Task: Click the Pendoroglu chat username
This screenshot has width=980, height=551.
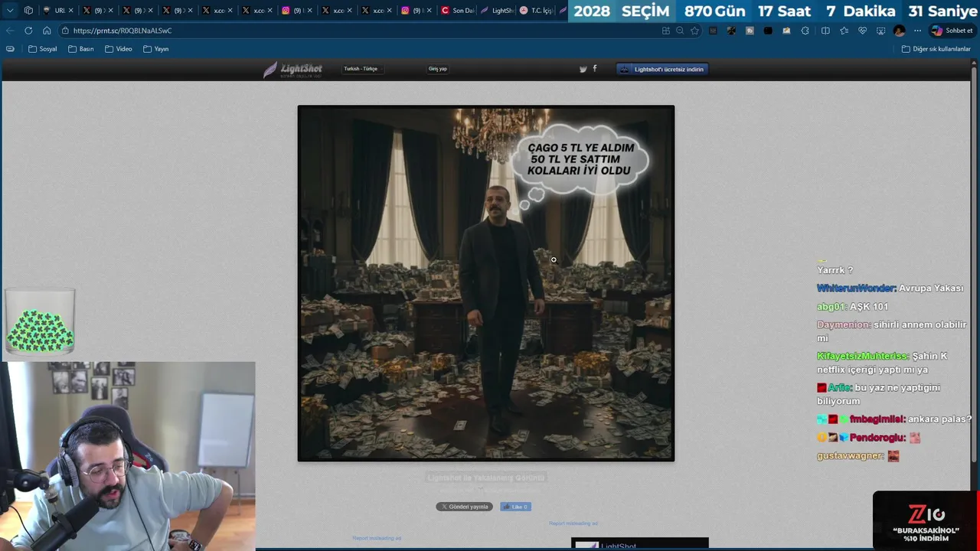Action: point(877,439)
